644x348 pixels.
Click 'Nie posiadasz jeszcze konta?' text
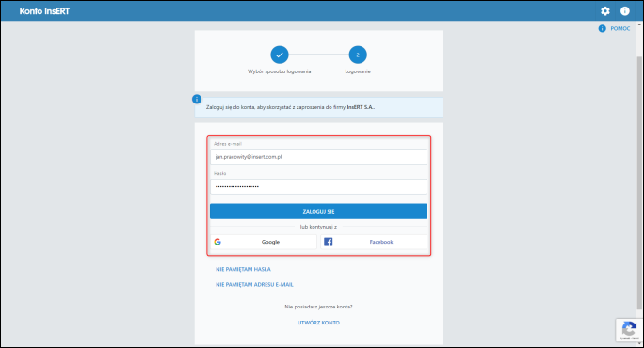(318, 307)
